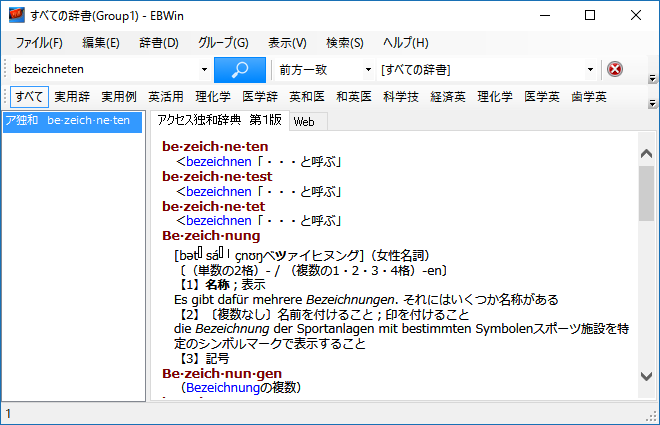This screenshot has height=425, width=660.
Task: Select the すべて dictionary button
Action: (x=29, y=97)
